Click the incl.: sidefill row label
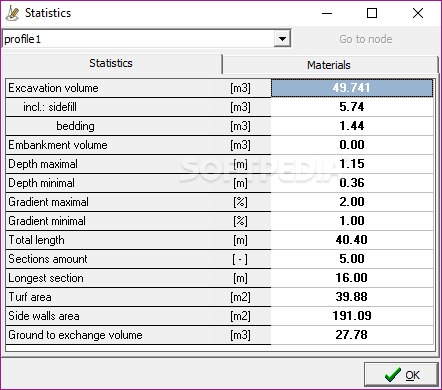The width and height of the screenshot is (442, 390). (50, 107)
